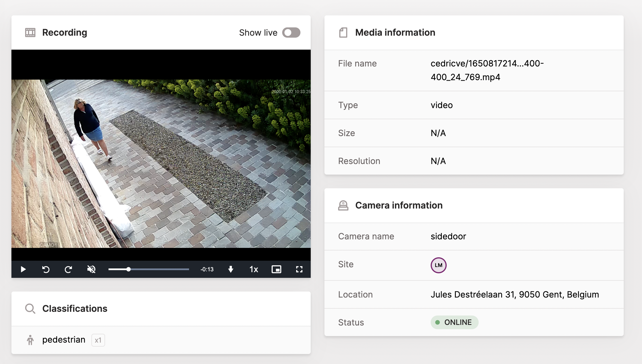Click the file name text

click(487, 70)
